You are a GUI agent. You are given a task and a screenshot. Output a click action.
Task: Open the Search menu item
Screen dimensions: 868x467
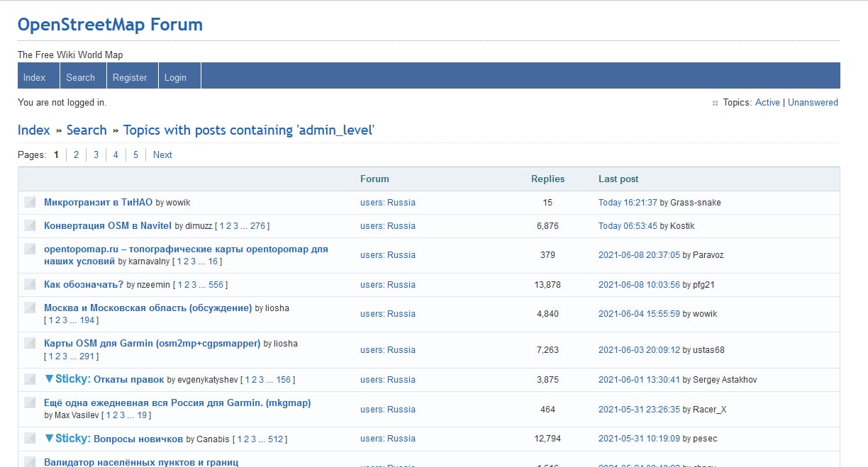pos(81,77)
